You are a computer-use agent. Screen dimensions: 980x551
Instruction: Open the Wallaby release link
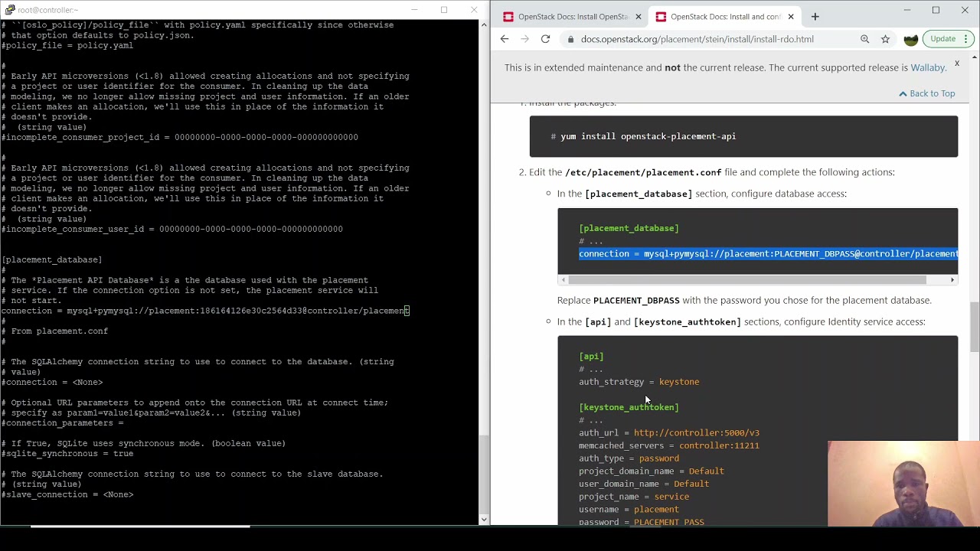(x=927, y=67)
